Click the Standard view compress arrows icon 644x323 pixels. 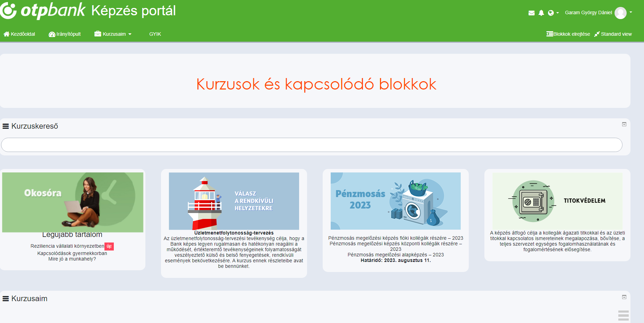[x=597, y=34]
